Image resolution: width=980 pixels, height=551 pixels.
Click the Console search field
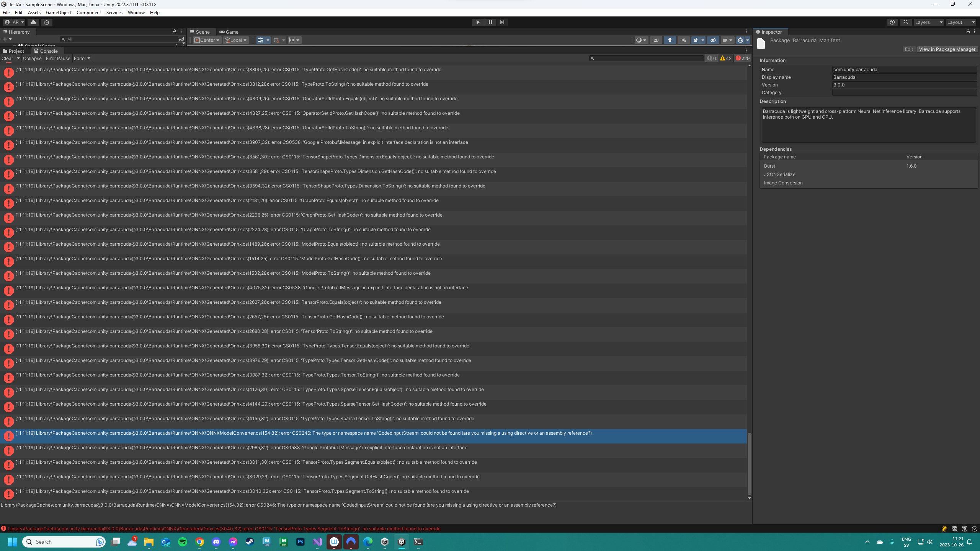(x=647, y=58)
